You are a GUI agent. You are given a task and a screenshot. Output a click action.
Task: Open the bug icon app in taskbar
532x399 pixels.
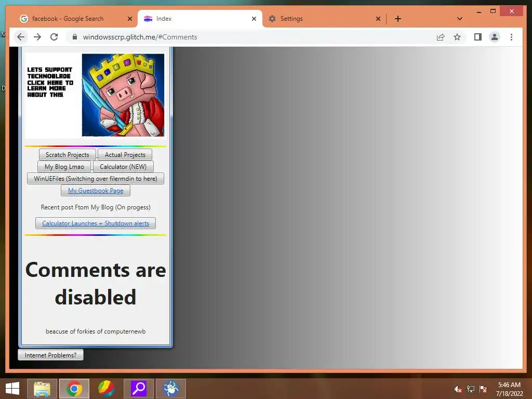coord(171,389)
